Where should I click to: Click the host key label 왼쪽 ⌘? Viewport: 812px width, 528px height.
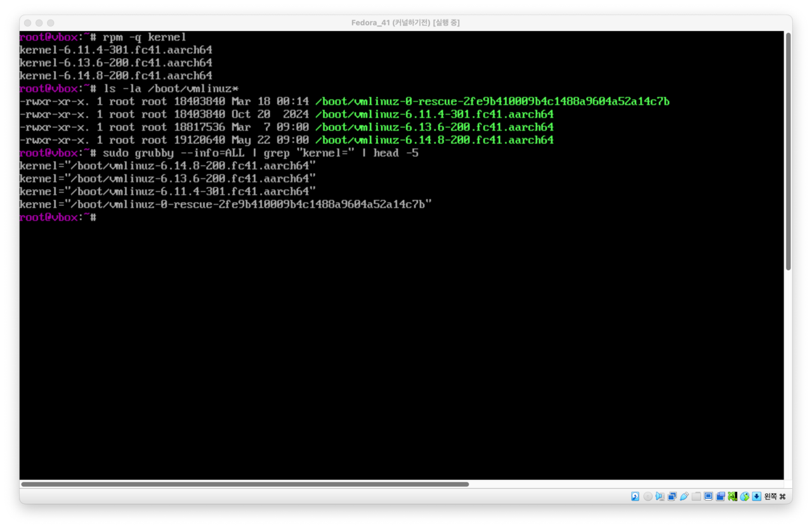coord(775,496)
